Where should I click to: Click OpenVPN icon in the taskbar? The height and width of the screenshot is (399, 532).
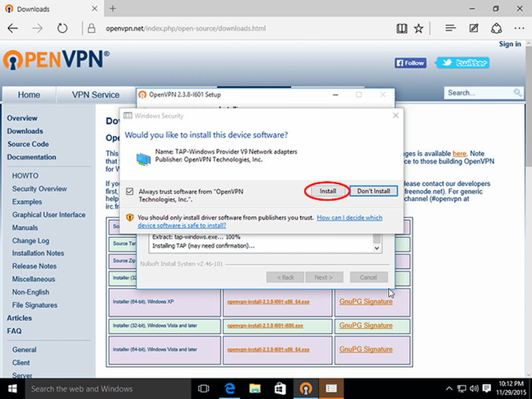point(305,388)
